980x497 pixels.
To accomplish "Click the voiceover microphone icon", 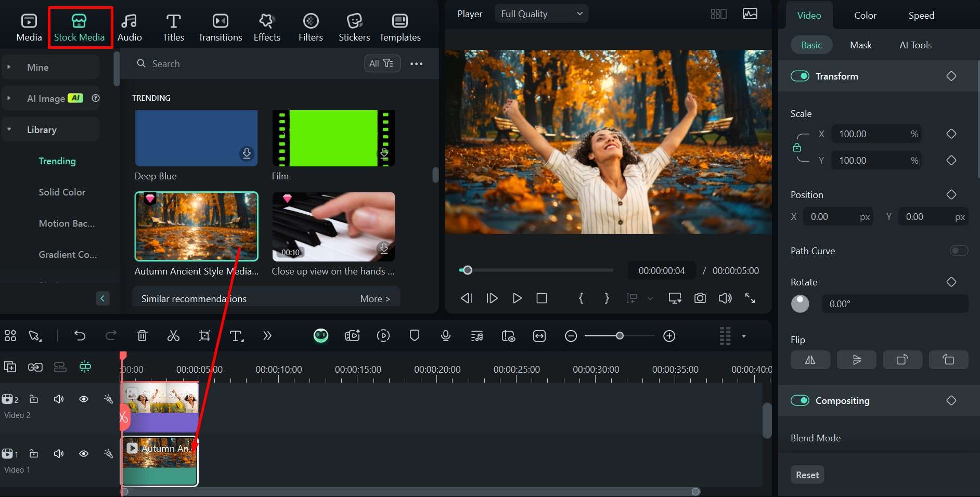I will coord(445,336).
